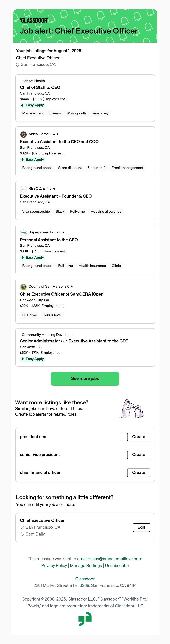Click the bell icon next to Sent Daily
170x644 pixels.
pyautogui.click(x=22, y=534)
